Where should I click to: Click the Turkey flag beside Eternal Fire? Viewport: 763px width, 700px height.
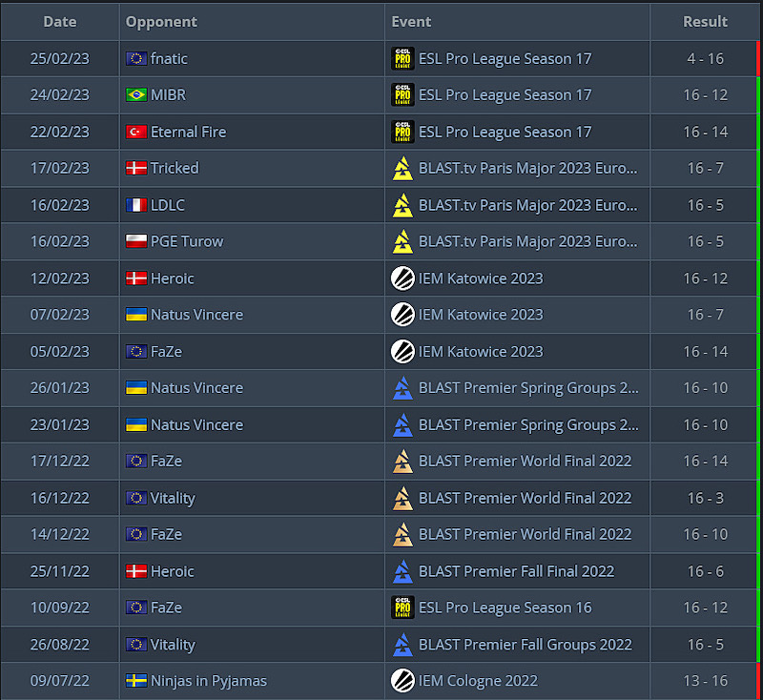(136, 133)
